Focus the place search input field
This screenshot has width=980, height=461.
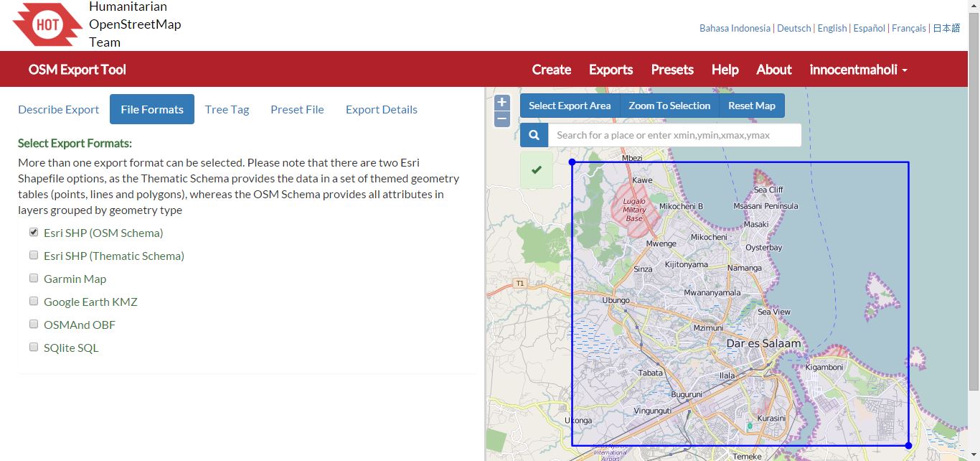[x=674, y=135]
